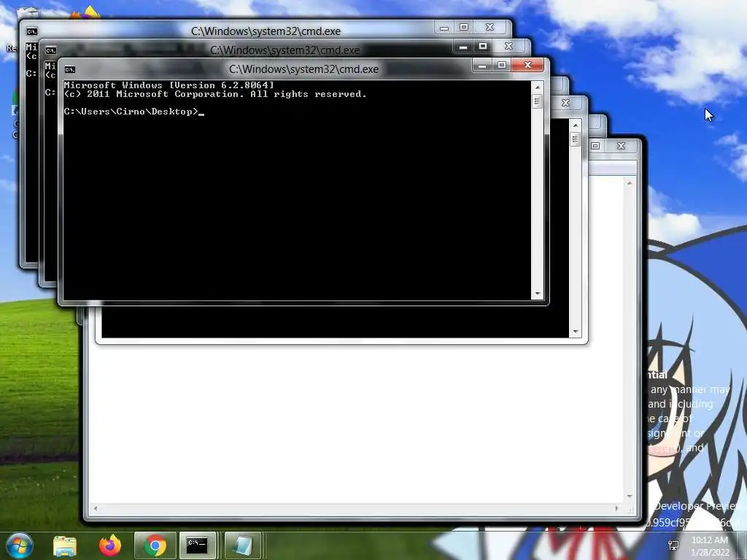Launch Firefox from the taskbar
Image resolution: width=747 pixels, height=560 pixels.
click(x=110, y=545)
